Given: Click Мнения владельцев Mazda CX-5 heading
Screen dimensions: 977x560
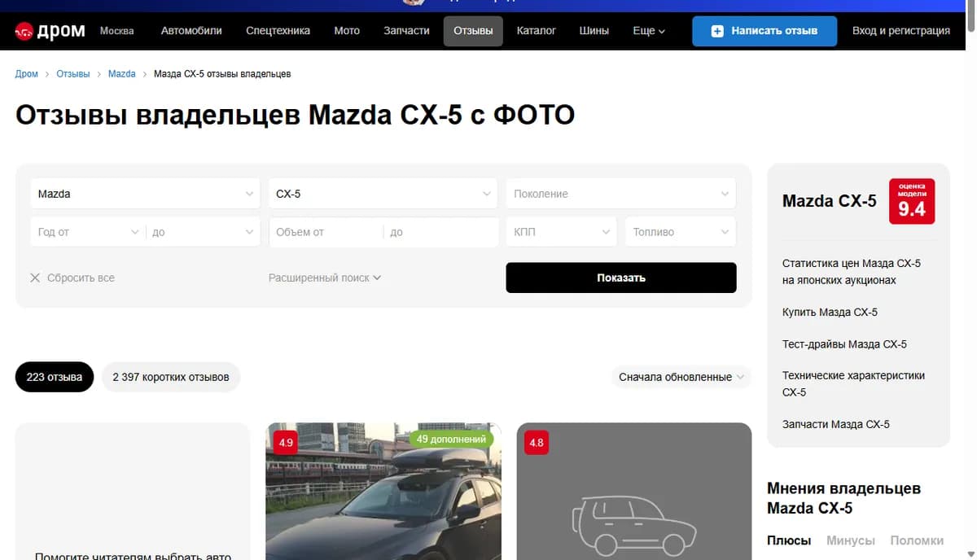Looking at the screenshot, I should click(x=843, y=498).
